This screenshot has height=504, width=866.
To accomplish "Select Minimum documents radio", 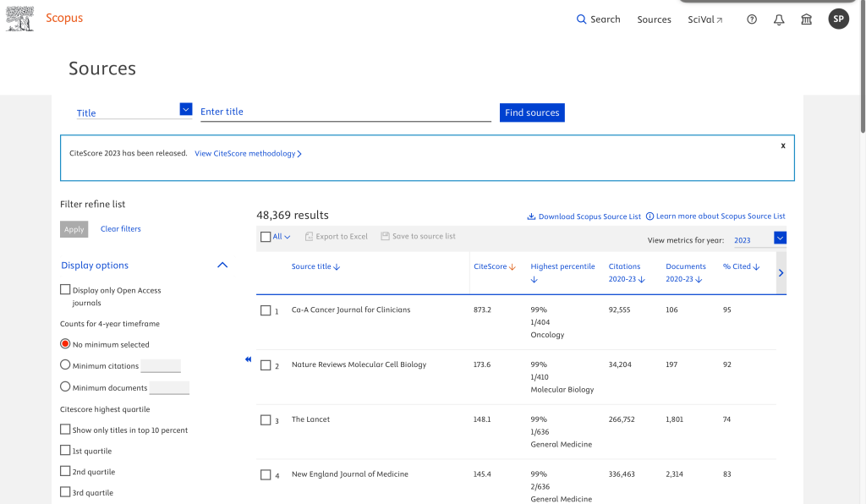I will coord(65,386).
